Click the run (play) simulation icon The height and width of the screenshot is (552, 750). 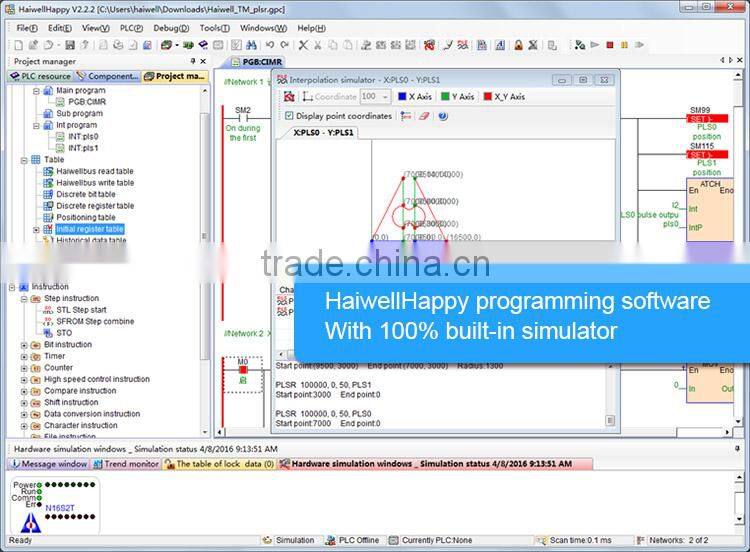point(595,45)
